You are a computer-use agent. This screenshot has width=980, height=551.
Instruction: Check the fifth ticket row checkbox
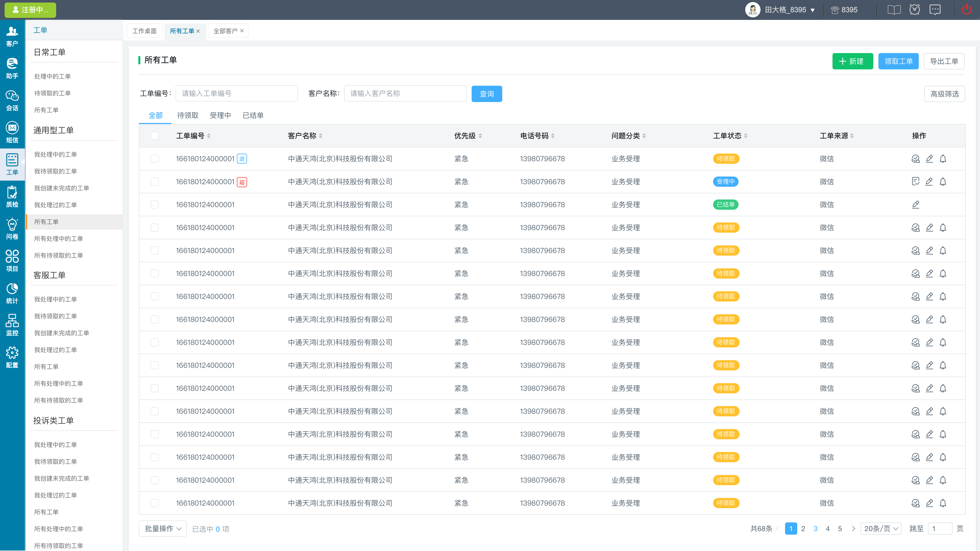[x=154, y=251]
